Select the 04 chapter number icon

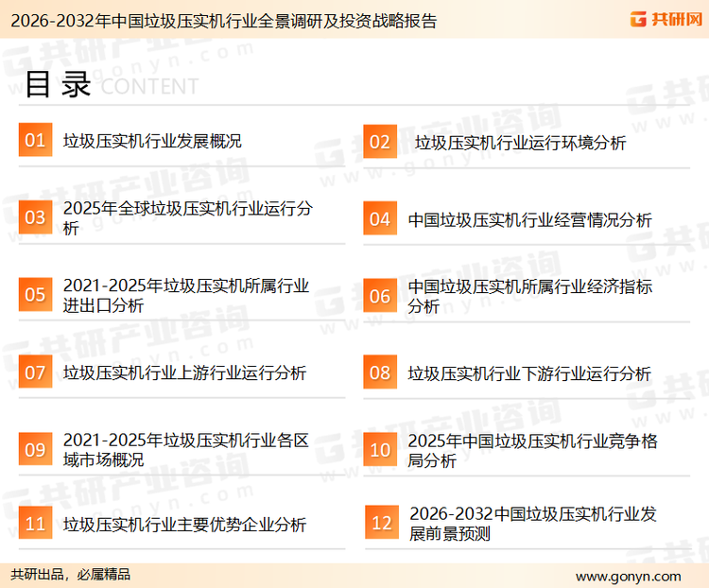tap(379, 219)
